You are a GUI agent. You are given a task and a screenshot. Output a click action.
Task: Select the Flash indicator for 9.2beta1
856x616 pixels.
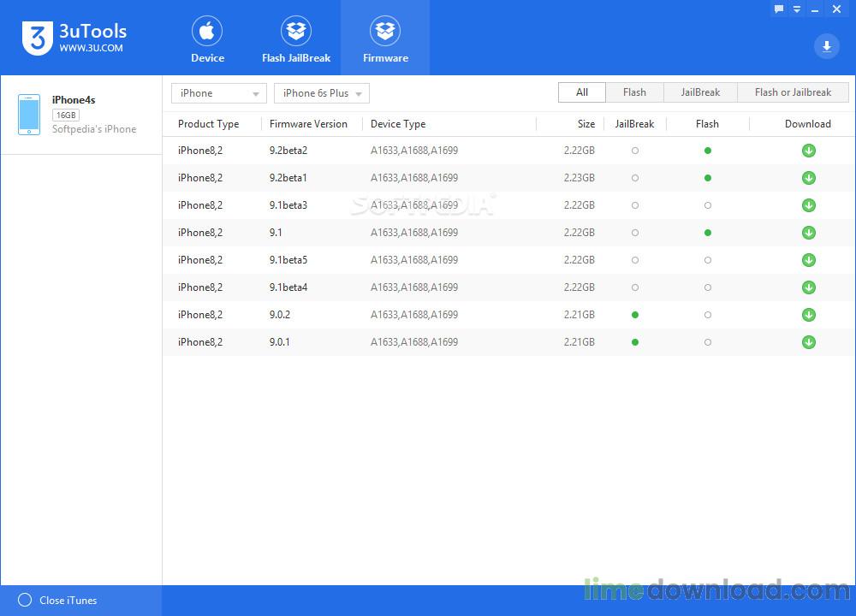point(708,178)
